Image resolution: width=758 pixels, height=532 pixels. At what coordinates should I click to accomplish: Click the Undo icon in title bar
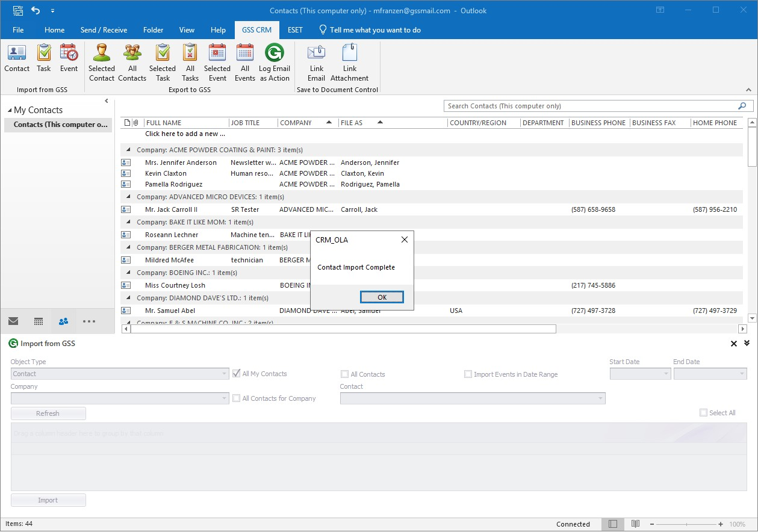36,10
